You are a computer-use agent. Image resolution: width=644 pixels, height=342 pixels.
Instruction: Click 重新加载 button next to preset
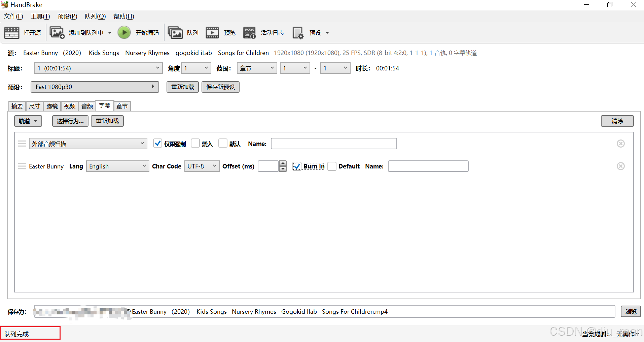point(183,87)
